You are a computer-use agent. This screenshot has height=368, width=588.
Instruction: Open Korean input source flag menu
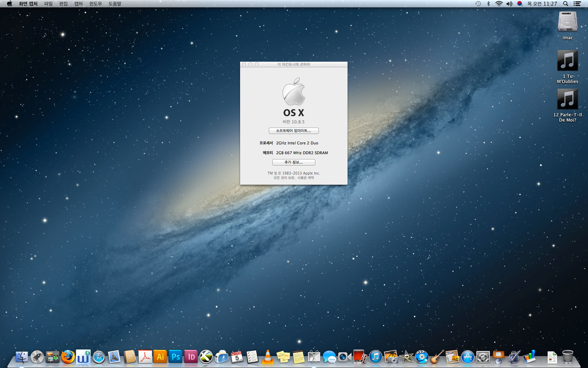click(520, 4)
